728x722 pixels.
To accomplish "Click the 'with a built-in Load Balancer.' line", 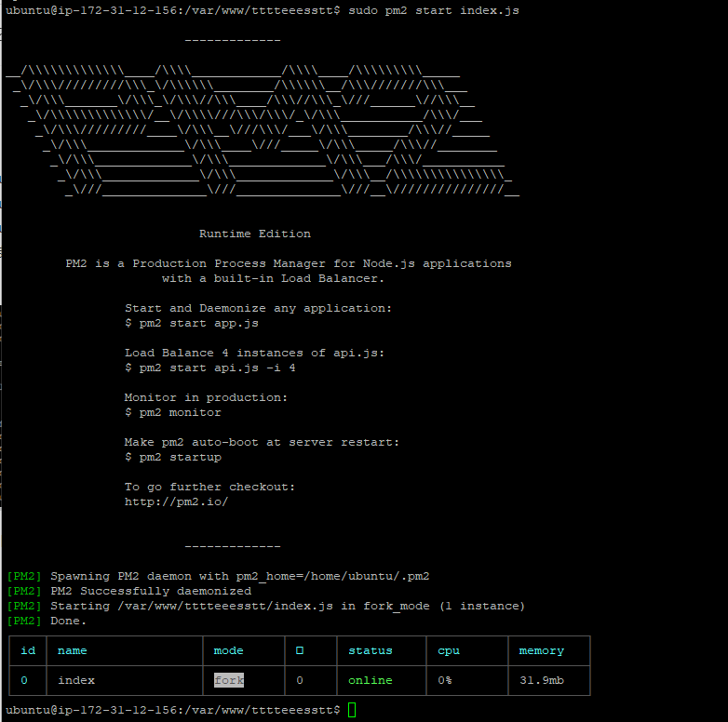I will tap(273, 278).
